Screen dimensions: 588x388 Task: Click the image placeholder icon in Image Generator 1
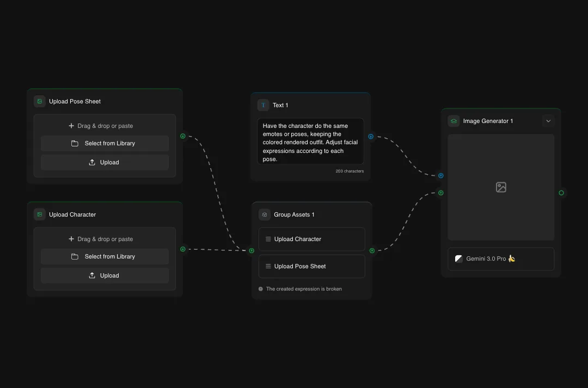point(500,187)
